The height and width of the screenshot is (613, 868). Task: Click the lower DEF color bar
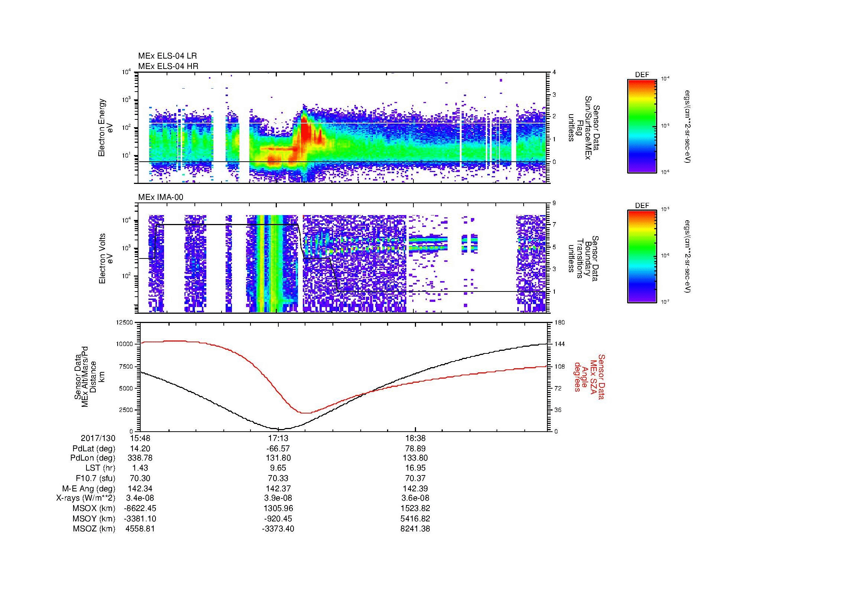click(642, 257)
